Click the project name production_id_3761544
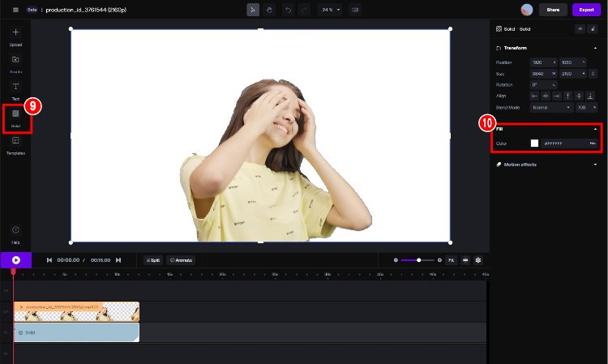This screenshot has height=364, width=608. 86,10
